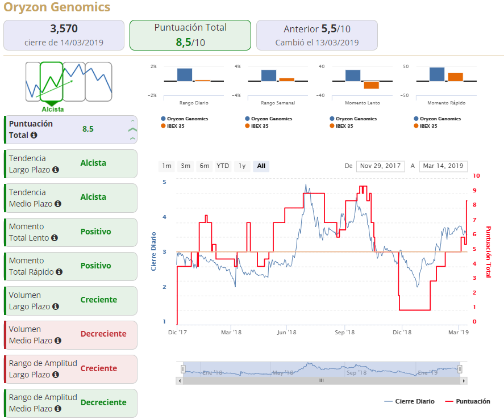
Task: Open info icon for Momento Total Rápido
Action: (x=59, y=272)
